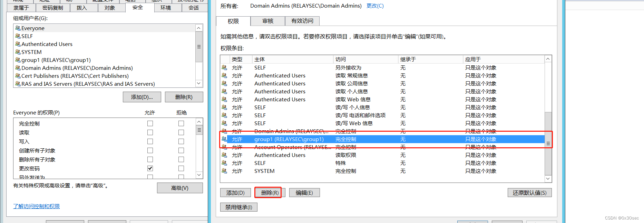Screen dimensions: 644x223
Task: Click the SELF user icon in the group list
Action: [18, 36]
